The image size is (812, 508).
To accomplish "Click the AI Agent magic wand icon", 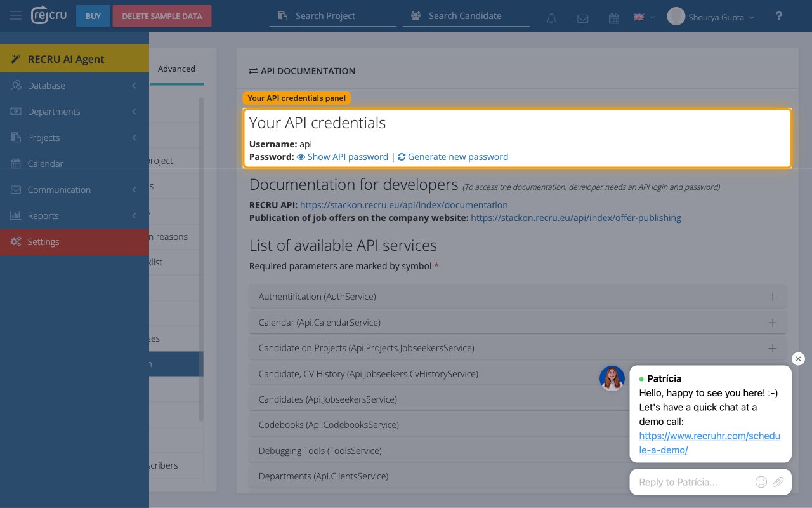I will [16, 59].
